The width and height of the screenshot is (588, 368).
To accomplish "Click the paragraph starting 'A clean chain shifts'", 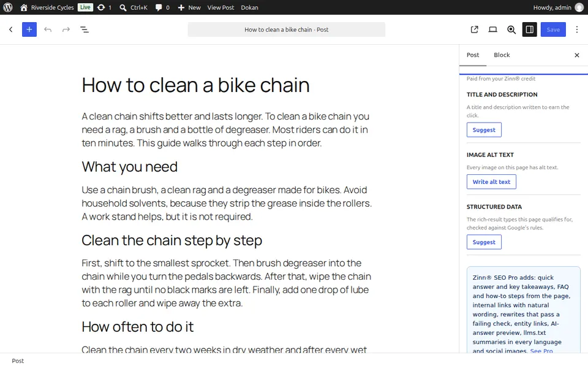I will click(227, 129).
